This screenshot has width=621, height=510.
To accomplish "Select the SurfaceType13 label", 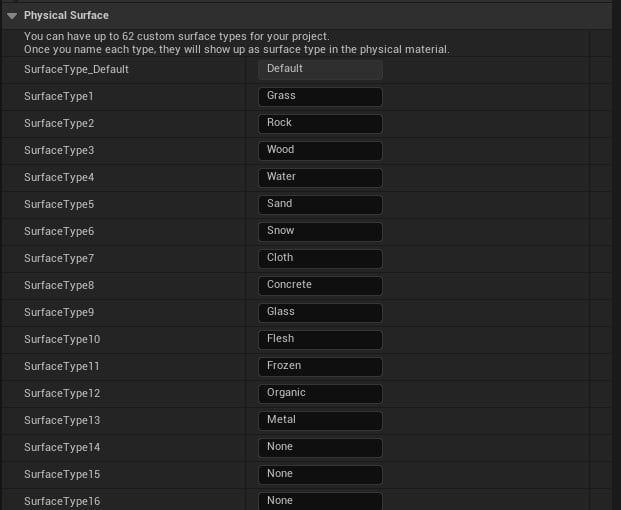I will (x=62, y=420).
